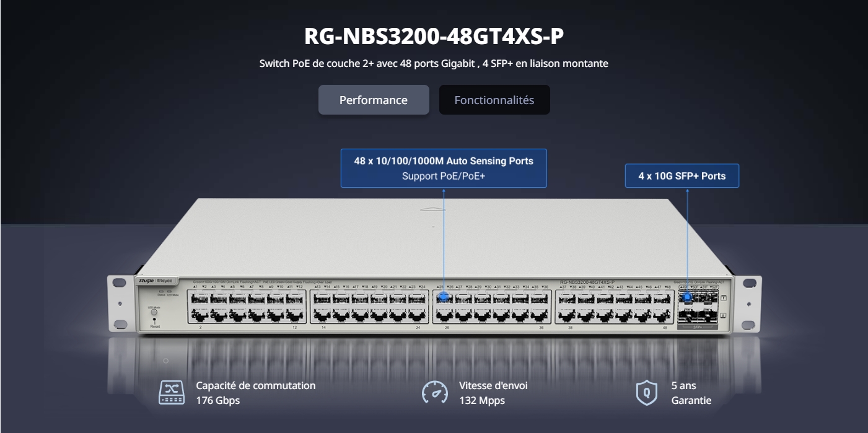Click the blue hotspot dot on the SFP+ ports
Viewport: 868px width, 433px height.
click(687, 297)
